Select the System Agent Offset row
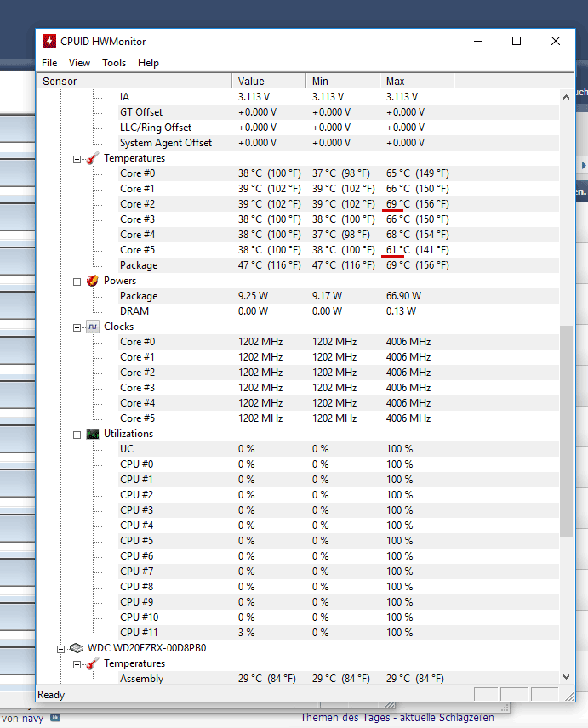588x728 pixels. 339,143
